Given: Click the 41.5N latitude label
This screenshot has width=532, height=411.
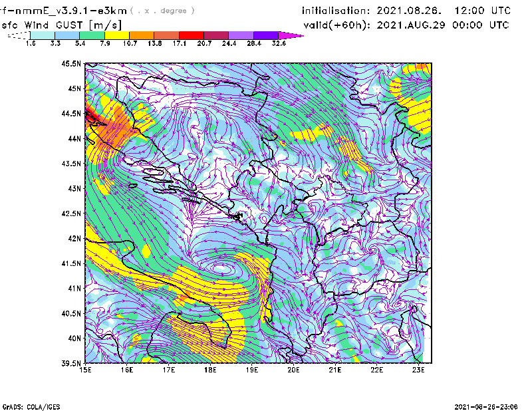Looking at the screenshot, I should click(71, 263).
